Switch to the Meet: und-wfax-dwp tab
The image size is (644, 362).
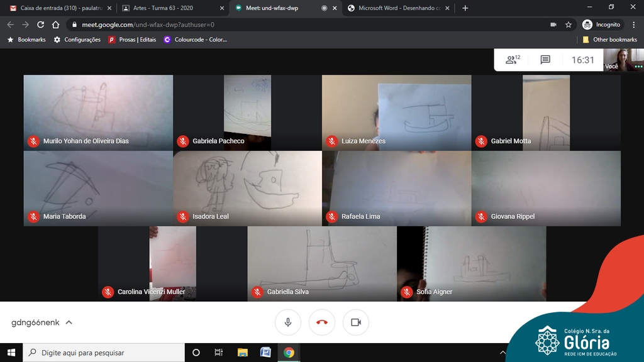coord(286,8)
